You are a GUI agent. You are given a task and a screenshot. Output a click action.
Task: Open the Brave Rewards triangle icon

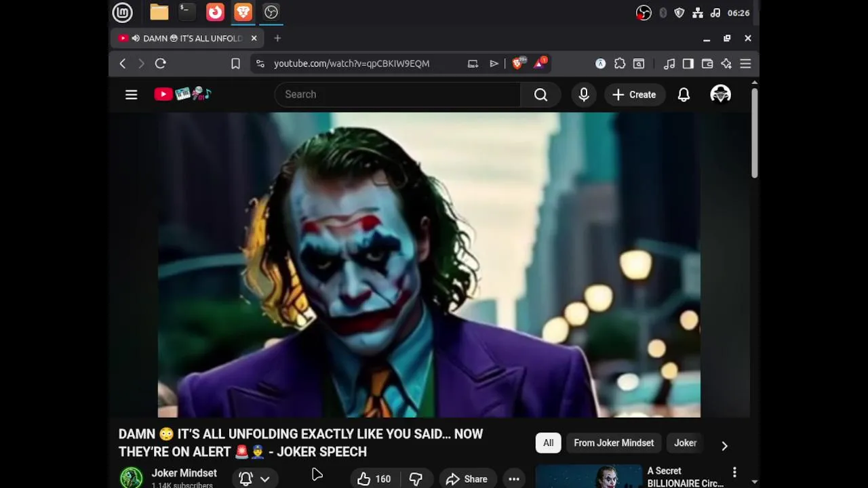[540, 64]
